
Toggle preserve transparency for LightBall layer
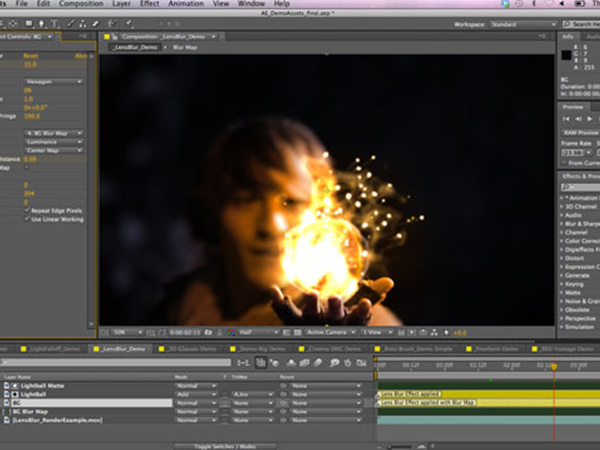point(225,394)
